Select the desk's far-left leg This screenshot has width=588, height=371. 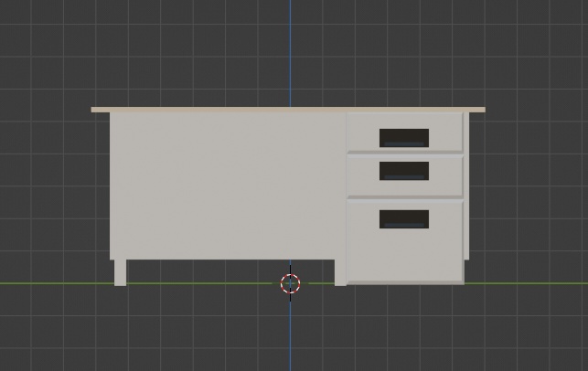click(120, 272)
